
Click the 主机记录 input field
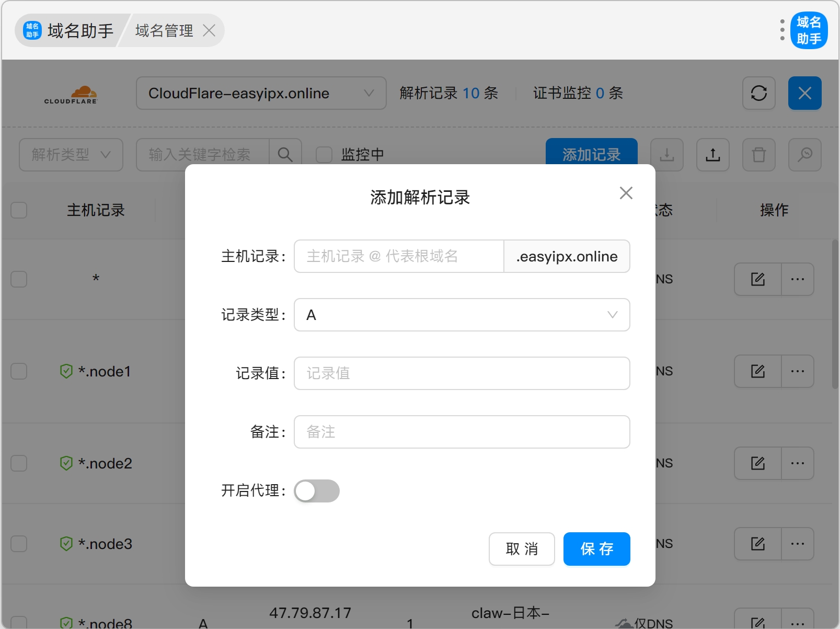point(399,256)
